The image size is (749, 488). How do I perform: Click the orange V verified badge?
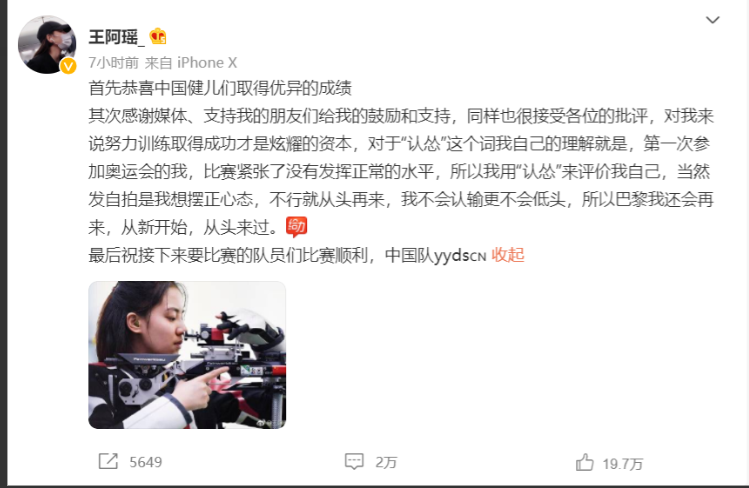click(68, 66)
